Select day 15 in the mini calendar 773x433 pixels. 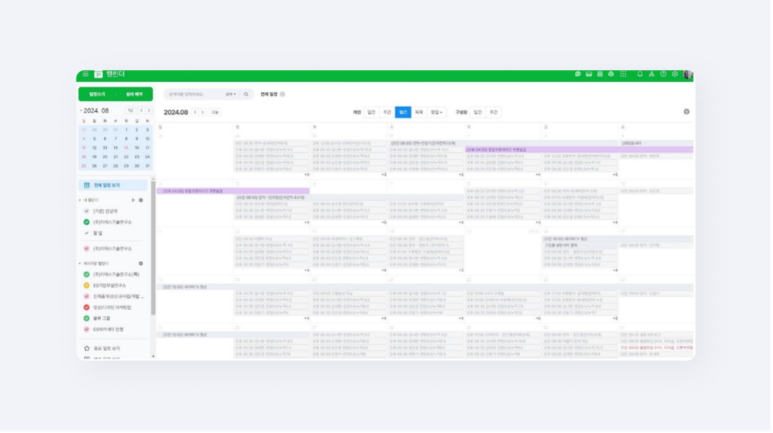(126, 148)
